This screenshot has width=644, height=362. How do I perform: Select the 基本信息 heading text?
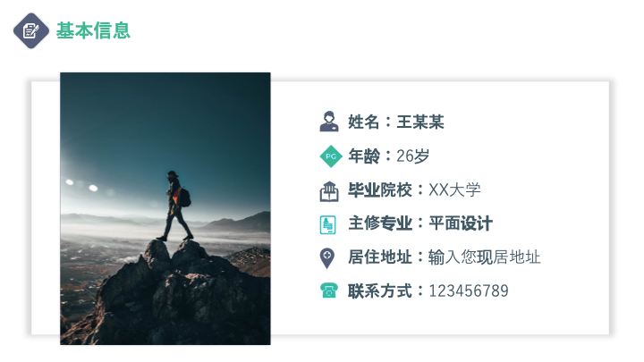(93, 30)
